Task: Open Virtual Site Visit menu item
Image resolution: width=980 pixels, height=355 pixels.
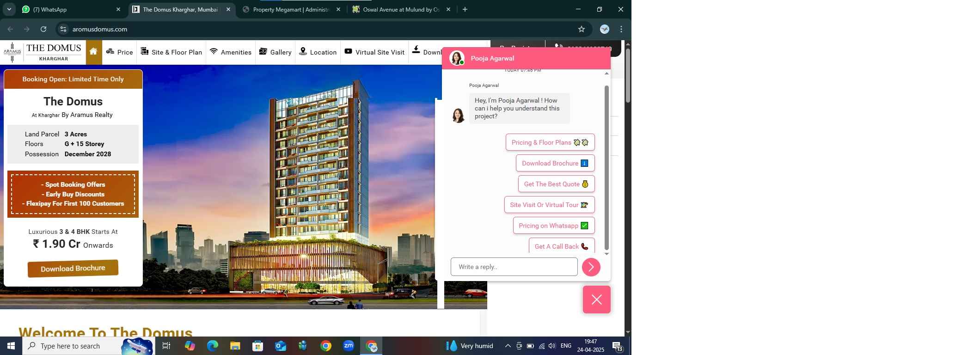Action: click(x=374, y=52)
